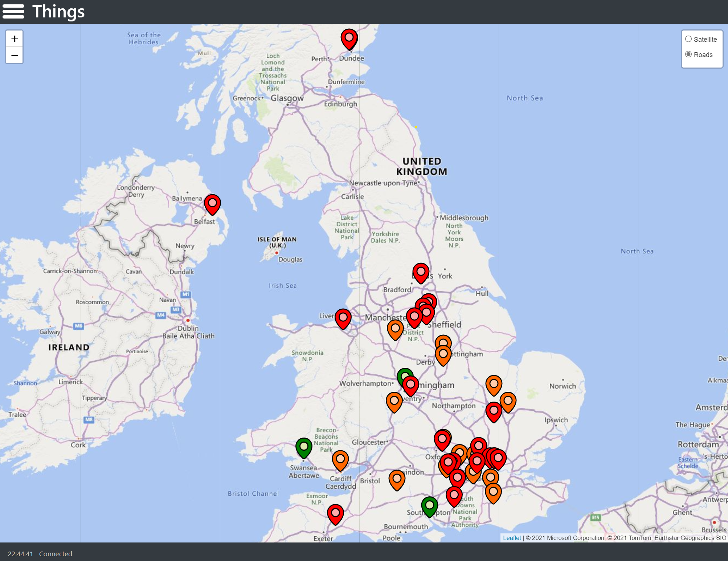The image size is (728, 561).
Task: Click the red marker near Liverpool
Action: click(x=343, y=318)
